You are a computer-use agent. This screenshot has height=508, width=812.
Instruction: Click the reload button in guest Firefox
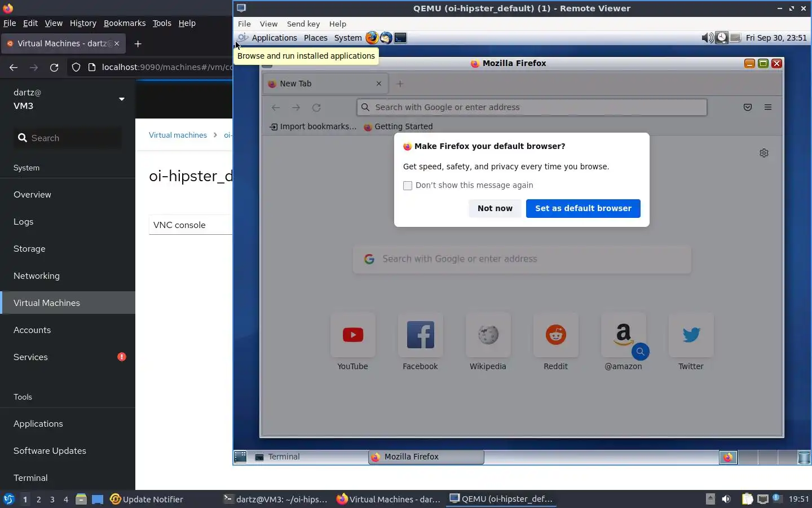pyautogui.click(x=316, y=107)
